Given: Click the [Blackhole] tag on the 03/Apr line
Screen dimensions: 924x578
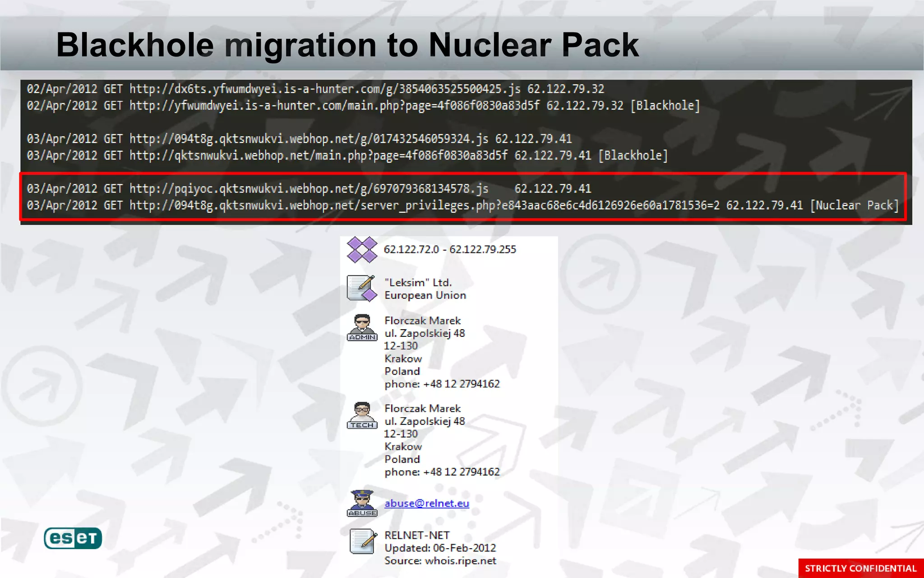Looking at the screenshot, I should pyautogui.click(x=633, y=155).
